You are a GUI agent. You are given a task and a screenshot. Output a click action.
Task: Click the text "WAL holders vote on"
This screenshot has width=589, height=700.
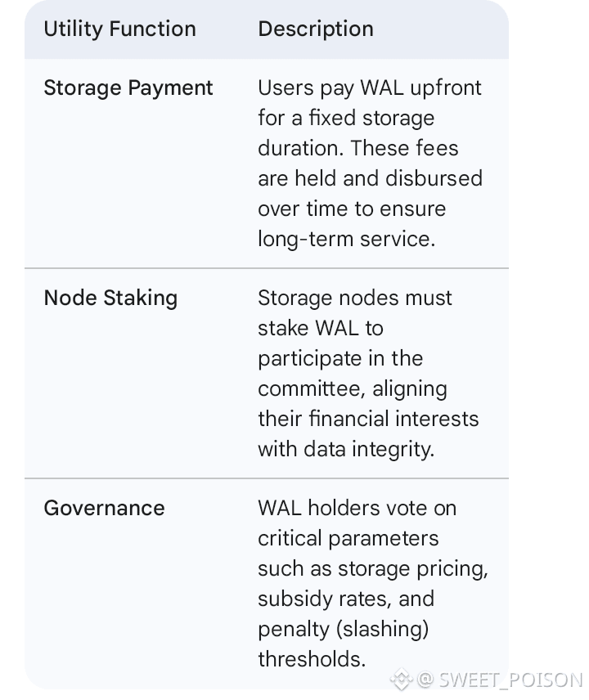coord(357,508)
